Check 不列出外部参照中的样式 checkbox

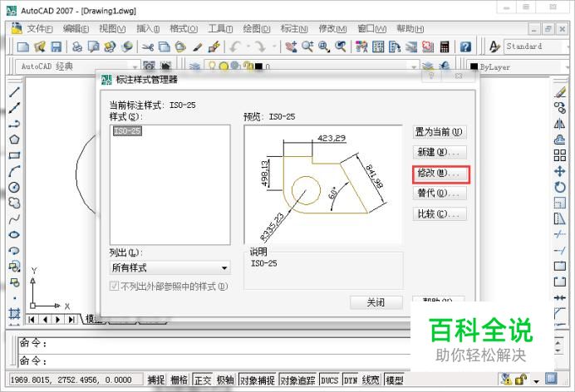tap(115, 286)
